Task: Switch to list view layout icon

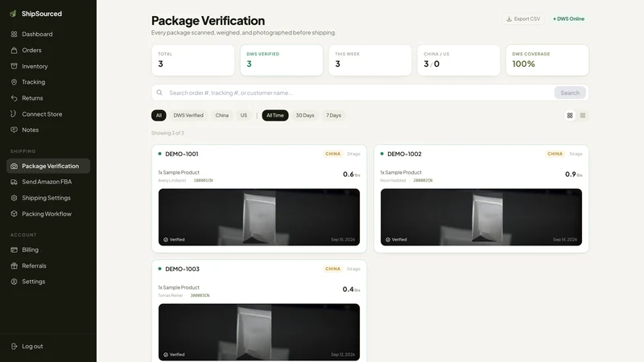Action: click(x=582, y=115)
